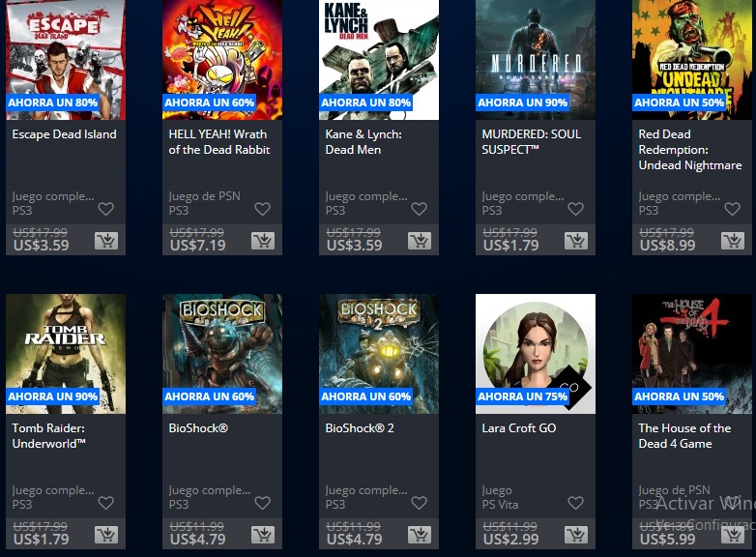Add Escape Dead Island to cart

[106, 240]
